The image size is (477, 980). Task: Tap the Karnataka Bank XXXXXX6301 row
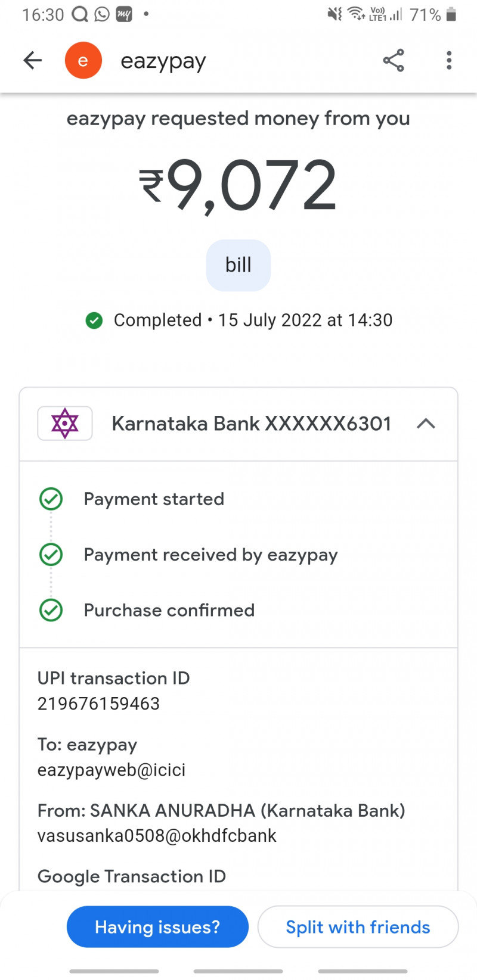coord(251,424)
